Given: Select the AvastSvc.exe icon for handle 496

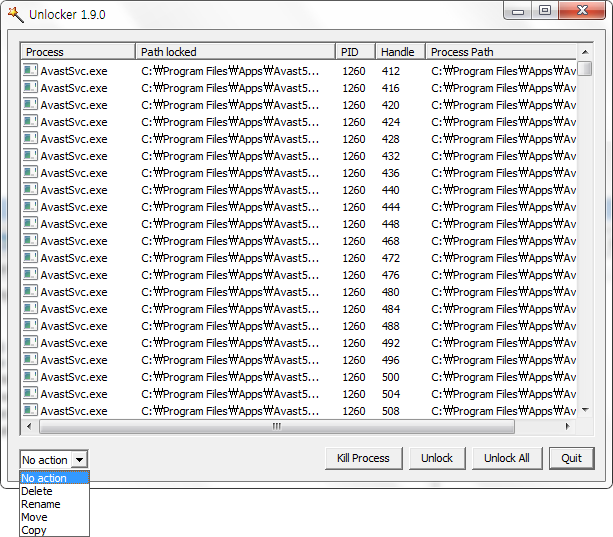Looking at the screenshot, I should point(30,360).
